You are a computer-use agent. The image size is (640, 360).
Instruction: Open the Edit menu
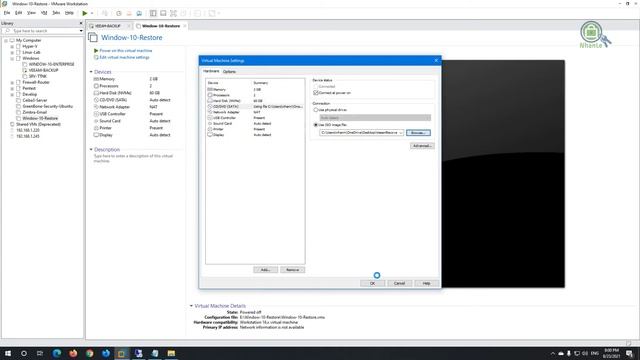coord(18,13)
